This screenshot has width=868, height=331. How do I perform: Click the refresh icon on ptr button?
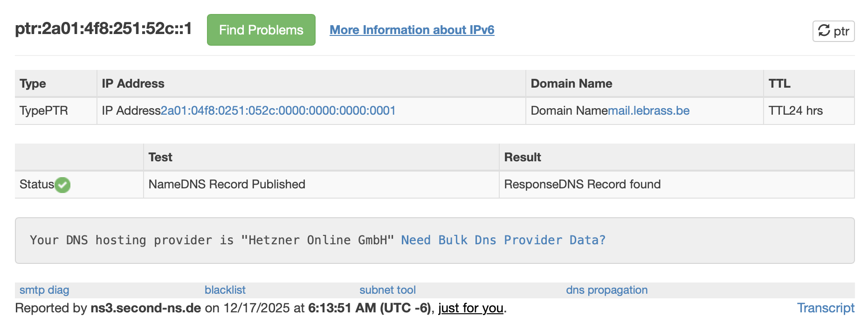tap(824, 31)
